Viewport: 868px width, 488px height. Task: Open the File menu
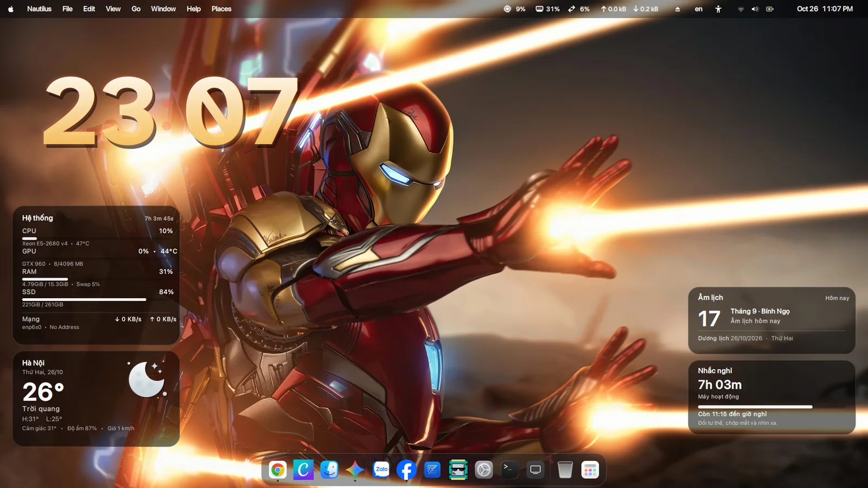coord(67,9)
